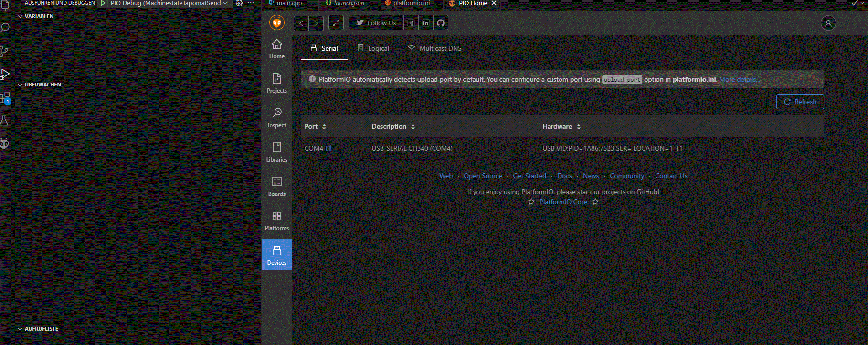Image resolution: width=868 pixels, height=345 pixels.
Task: Open Projects section in PIO sidebar
Action: [x=277, y=83]
